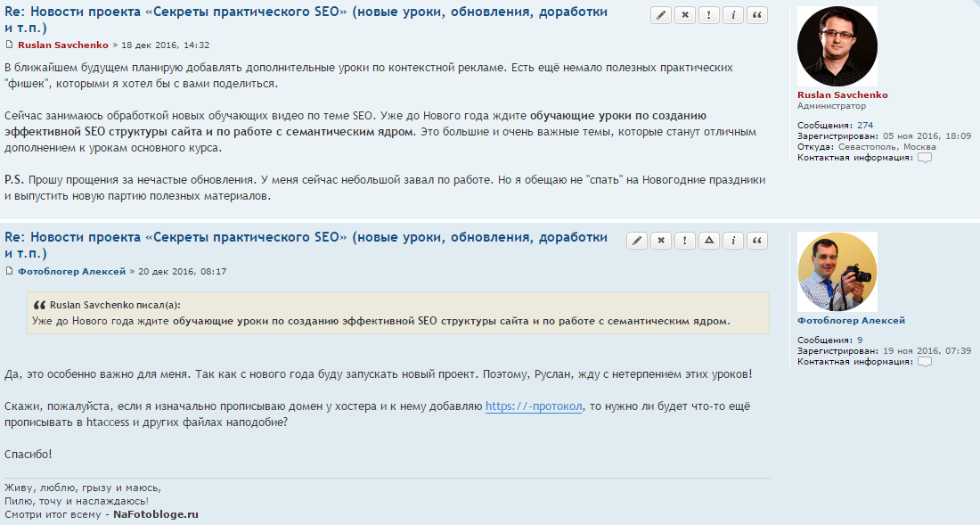Open Ruslan Savchenko's avatar photo

point(837,46)
